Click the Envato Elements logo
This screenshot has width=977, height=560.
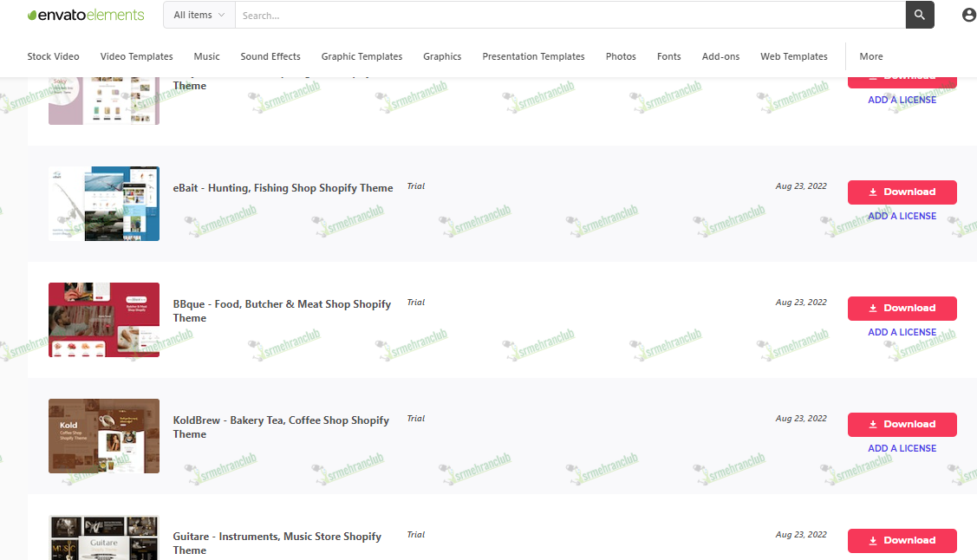pyautogui.click(x=86, y=15)
